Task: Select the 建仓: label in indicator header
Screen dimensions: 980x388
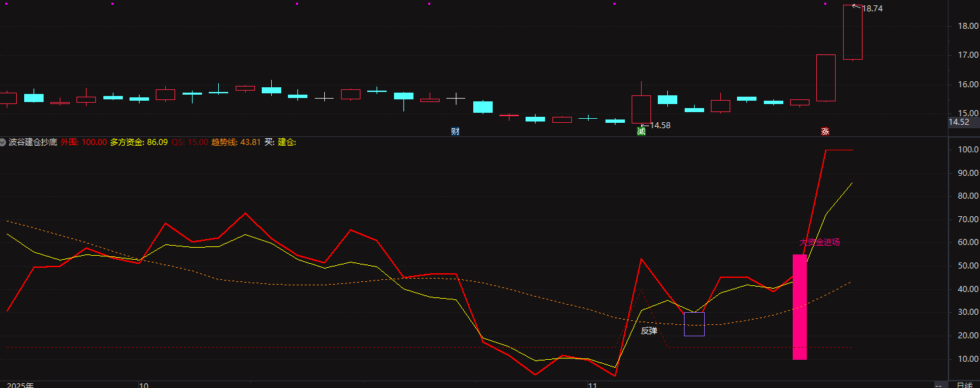Action: point(287,142)
